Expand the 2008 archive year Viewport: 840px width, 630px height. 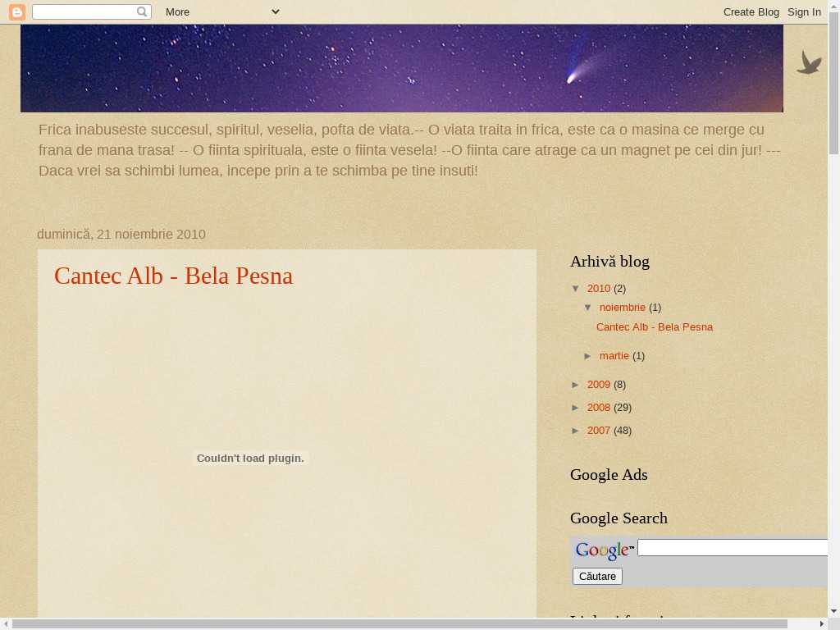577,408
